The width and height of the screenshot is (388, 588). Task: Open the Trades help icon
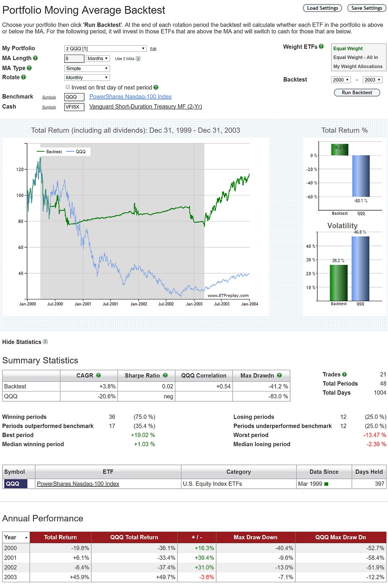click(344, 374)
